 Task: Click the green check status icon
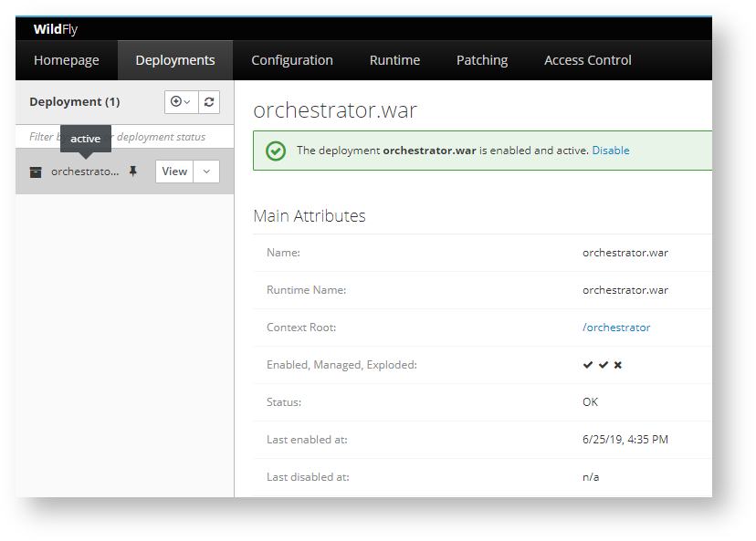(276, 151)
